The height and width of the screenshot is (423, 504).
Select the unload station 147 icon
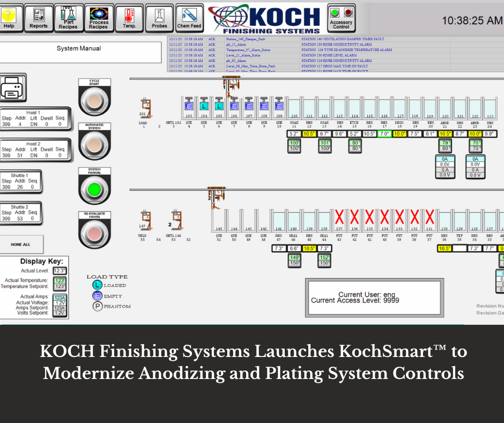[x=145, y=220]
